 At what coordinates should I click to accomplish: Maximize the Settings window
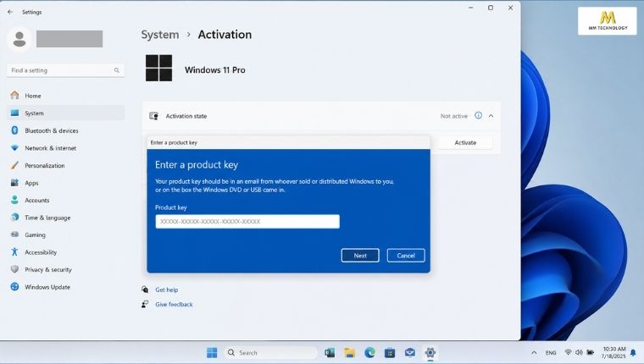click(491, 8)
